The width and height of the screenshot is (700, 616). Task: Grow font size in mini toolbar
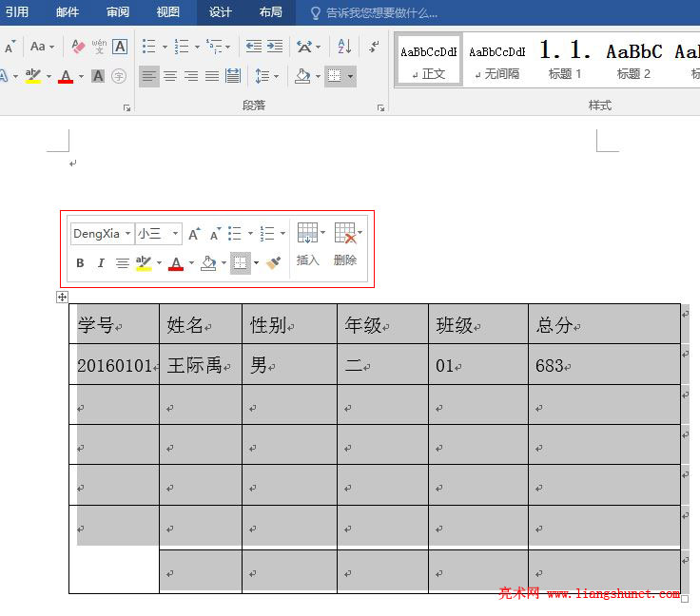[x=194, y=234]
